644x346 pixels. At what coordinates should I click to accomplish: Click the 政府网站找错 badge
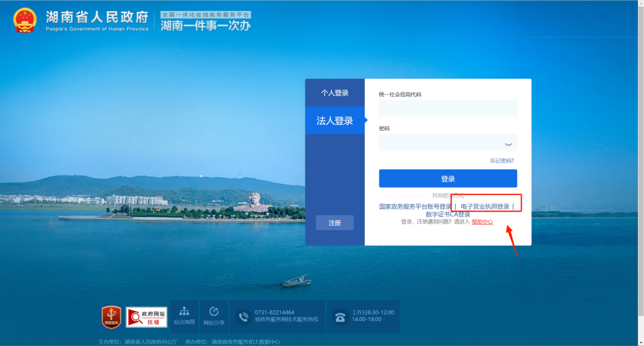pyautogui.click(x=147, y=317)
